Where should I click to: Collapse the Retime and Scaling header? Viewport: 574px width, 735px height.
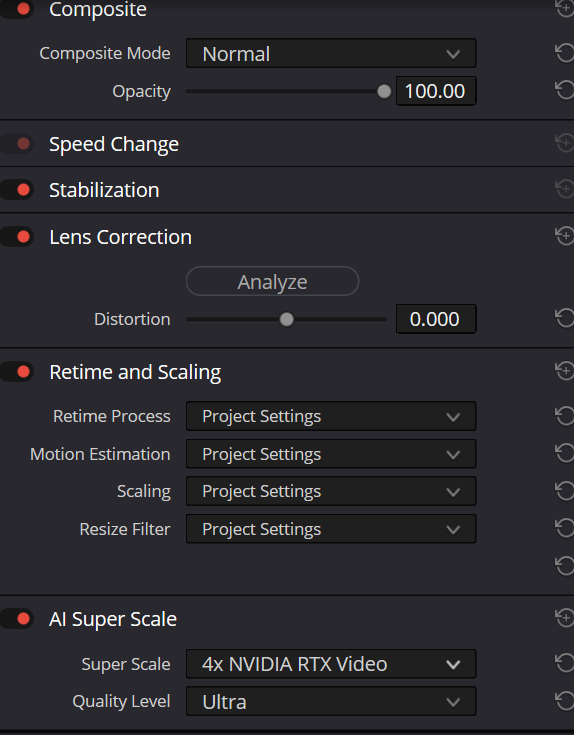135,372
